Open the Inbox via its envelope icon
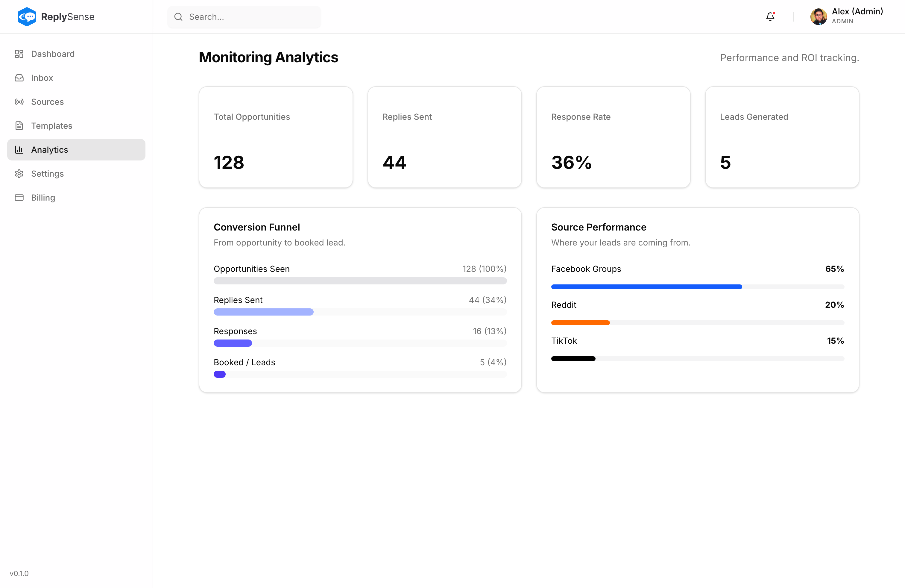The height and width of the screenshot is (588, 905). point(19,78)
